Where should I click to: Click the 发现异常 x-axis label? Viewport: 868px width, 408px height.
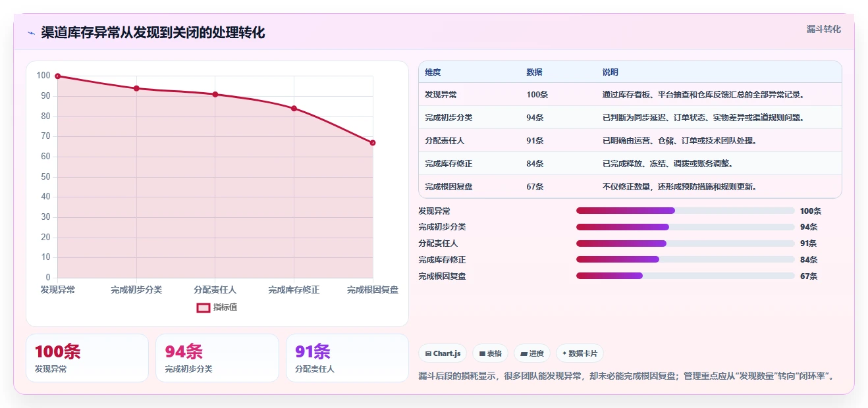(58, 290)
